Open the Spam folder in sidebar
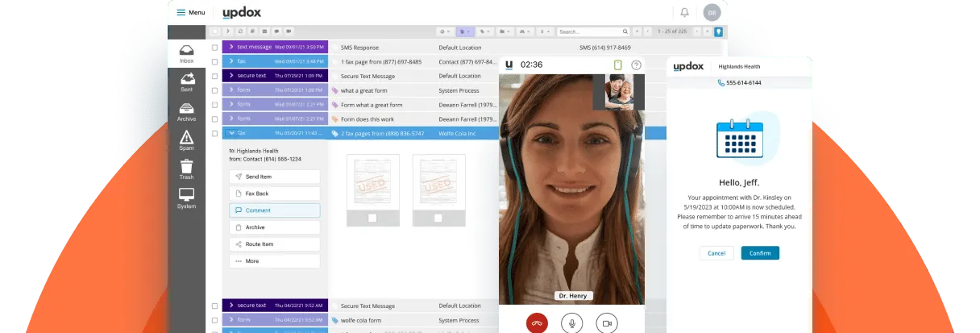This screenshot has height=333, width=980. (186, 140)
